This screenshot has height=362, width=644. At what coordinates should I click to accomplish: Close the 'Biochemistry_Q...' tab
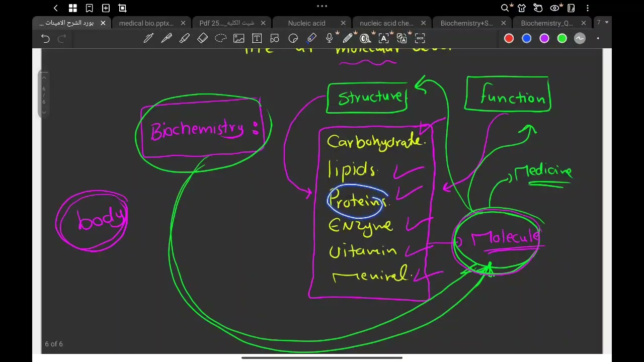(x=584, y=23)
